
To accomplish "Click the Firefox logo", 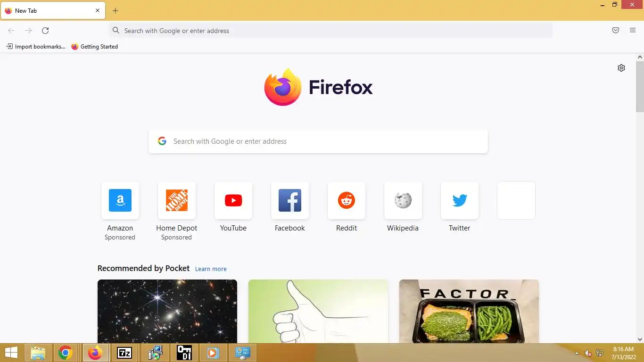I will coord(318,87).
